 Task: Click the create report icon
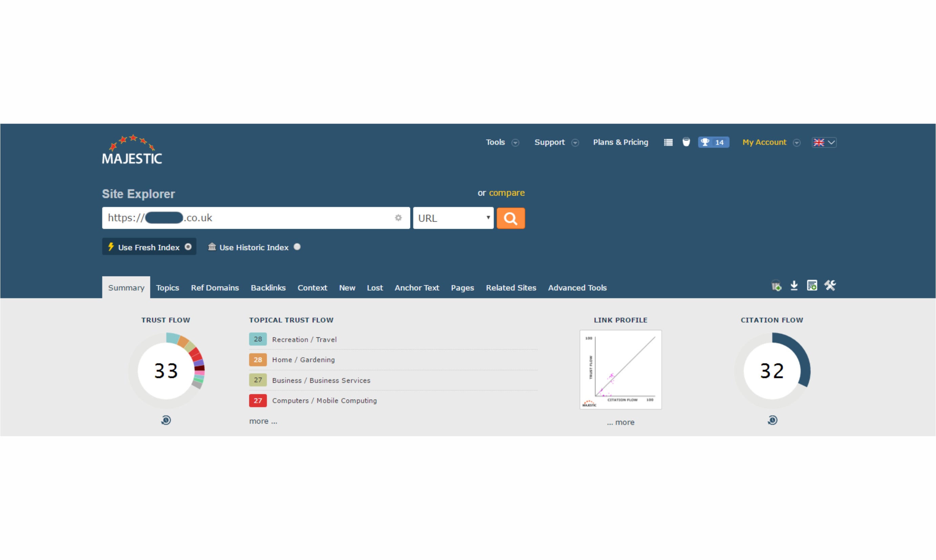812,286
